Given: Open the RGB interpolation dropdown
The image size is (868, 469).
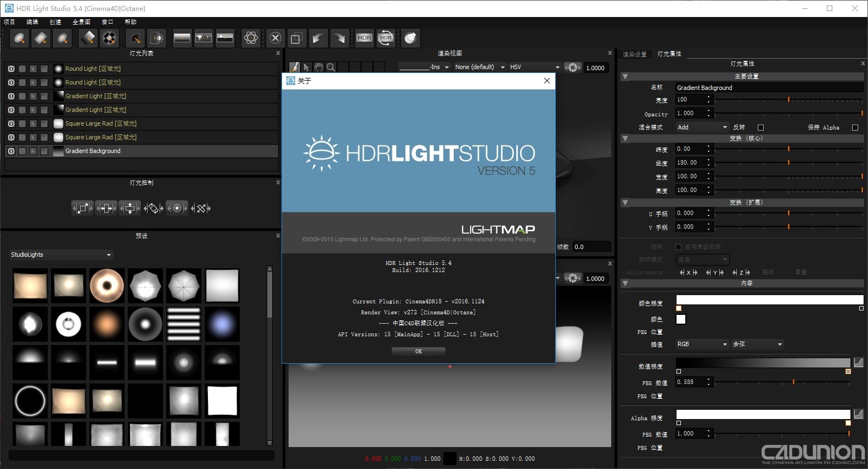Looking at the screenshot, I should 702,344.
